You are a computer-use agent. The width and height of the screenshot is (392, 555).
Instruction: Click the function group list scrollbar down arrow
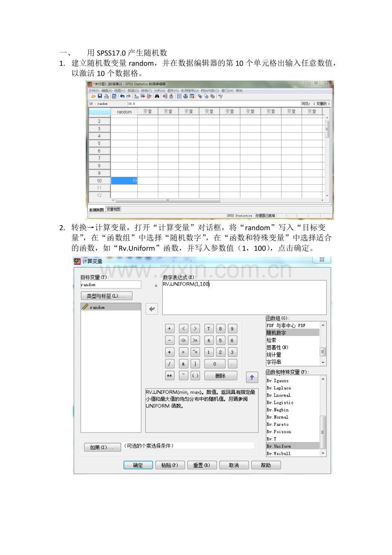[323, 362]
